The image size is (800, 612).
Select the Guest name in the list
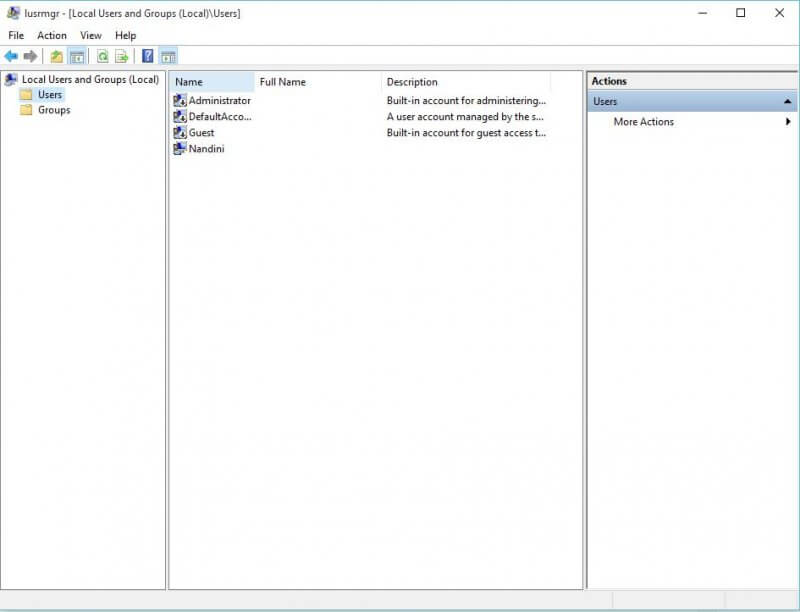point(202,133)
